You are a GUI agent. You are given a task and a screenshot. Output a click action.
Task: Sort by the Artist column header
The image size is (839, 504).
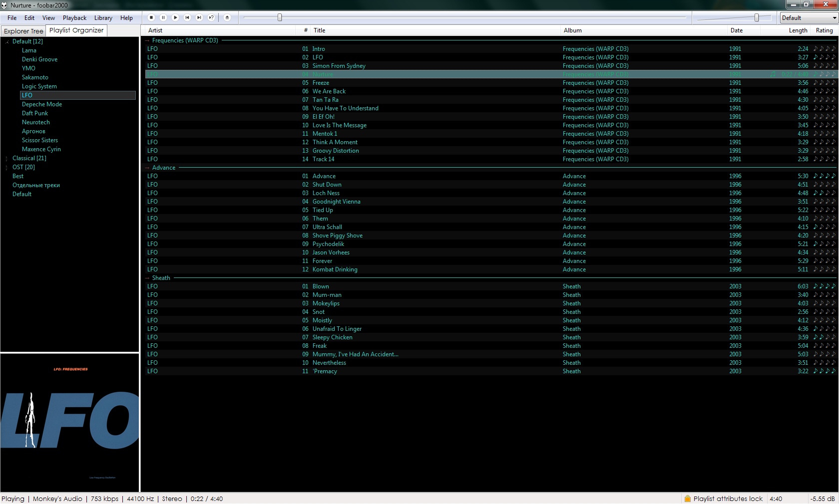(x=220, y=30)
